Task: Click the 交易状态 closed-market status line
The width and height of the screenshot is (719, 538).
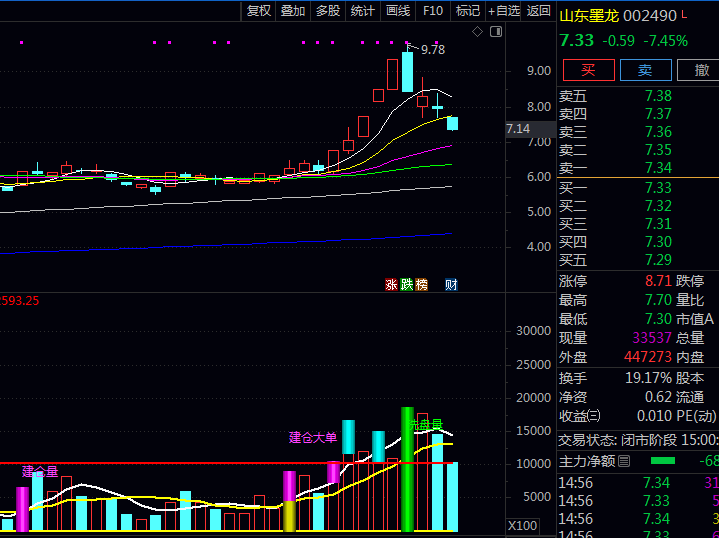Action: pos(638,441)
